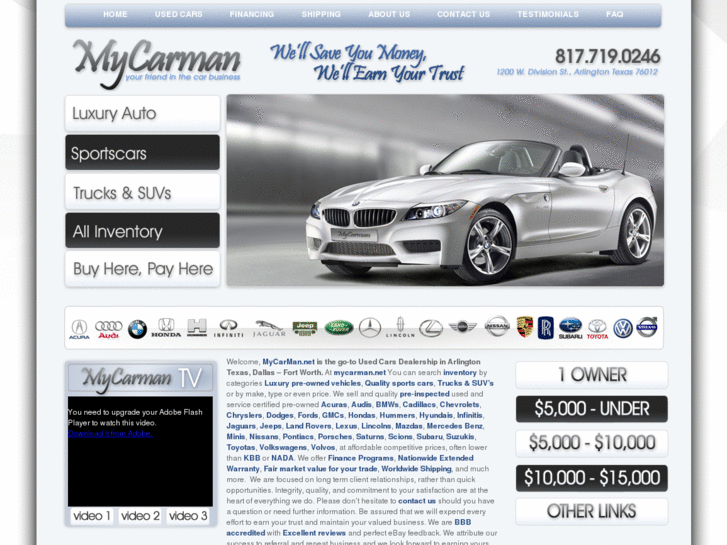This screenshot has width=727, height=545.
Task: Click the MyCarMan.net link in welcome text
Action: click(x=288, y=362)
